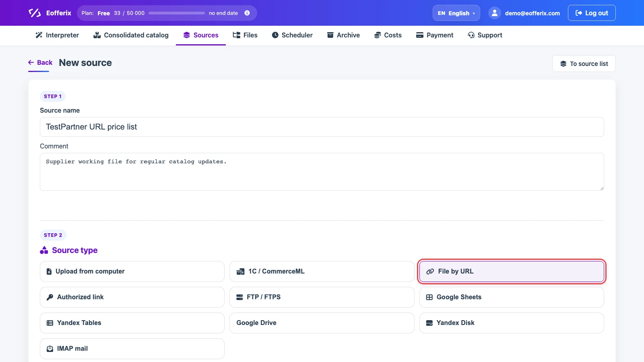Click the Archive box icon
The image size is (644, 362).
click(330, 35)
